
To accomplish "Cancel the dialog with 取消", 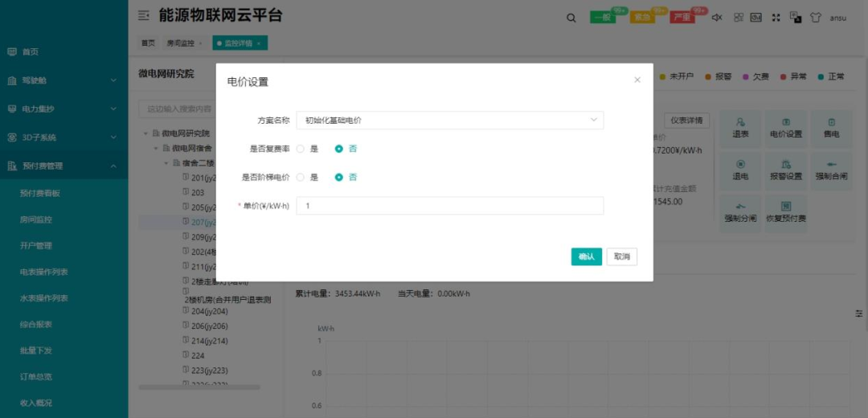I will coord(621,256).
